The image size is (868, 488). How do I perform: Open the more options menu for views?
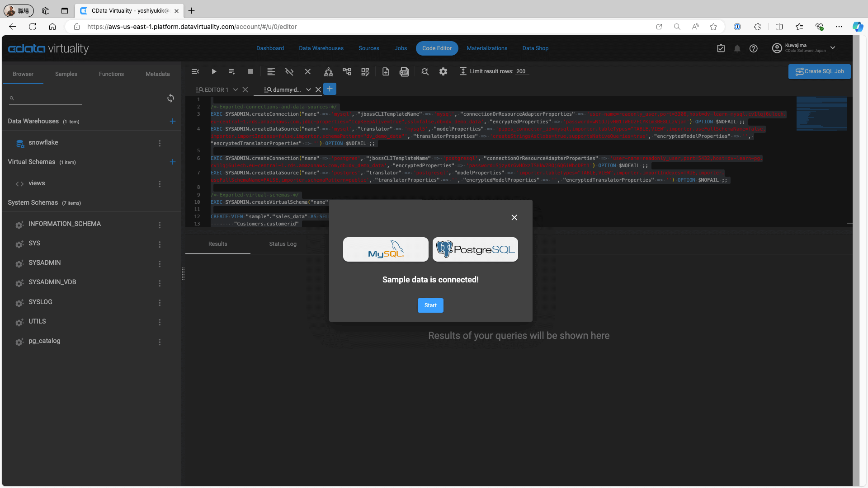[x=160, y=184]
